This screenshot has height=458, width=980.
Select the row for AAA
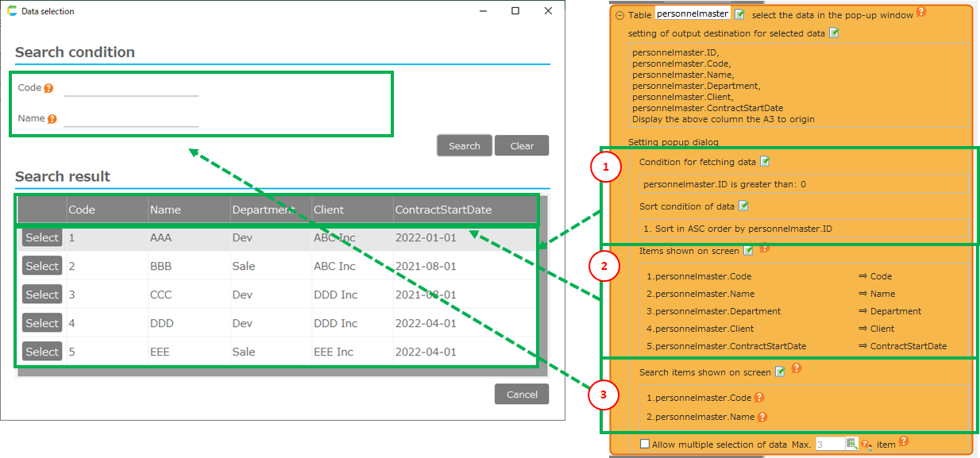pos(42,237)
